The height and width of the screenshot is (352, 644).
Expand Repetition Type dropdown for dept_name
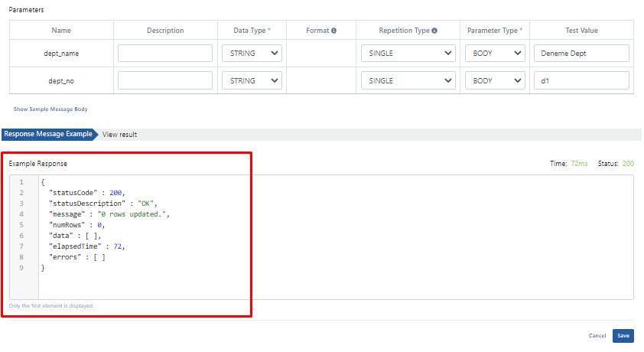coord(408,54)
